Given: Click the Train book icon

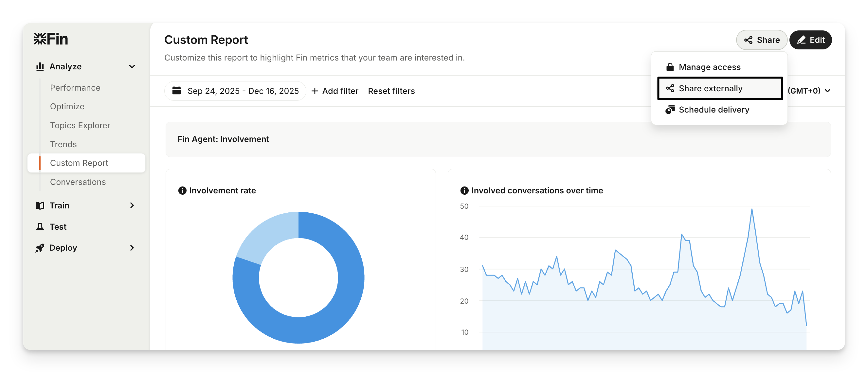Looking at the screenshot, I should 40,205.
